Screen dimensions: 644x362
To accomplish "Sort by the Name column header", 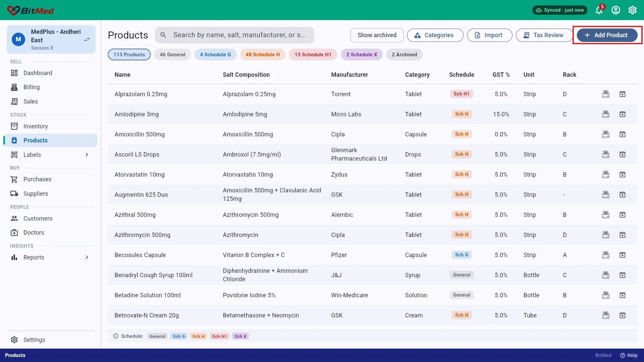I will coord(122,75).
